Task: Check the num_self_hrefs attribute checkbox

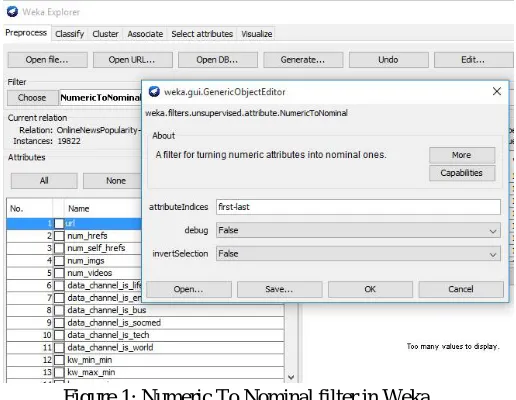Action: (59, 248)
